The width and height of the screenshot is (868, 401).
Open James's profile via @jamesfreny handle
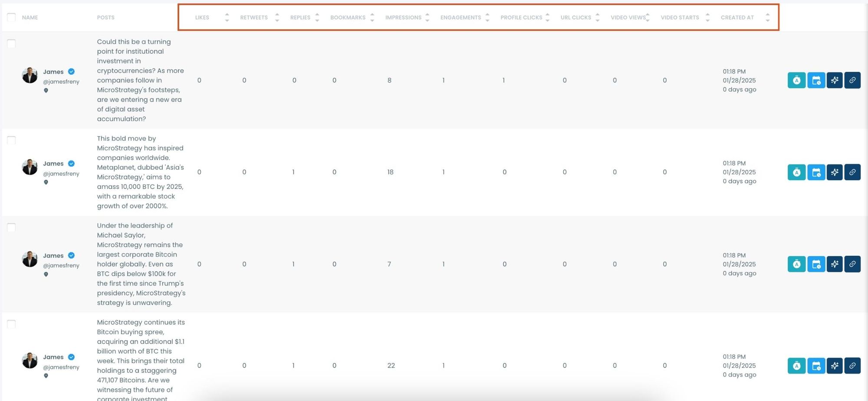pyautogui.click(x=61, y=81)
